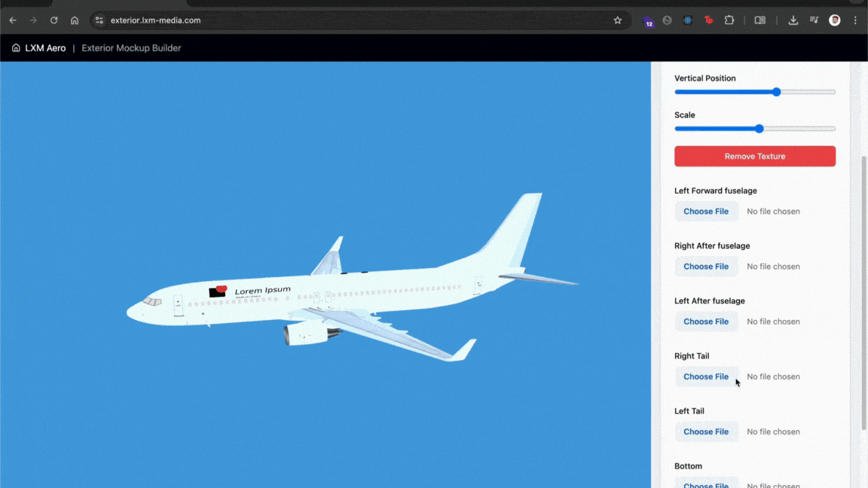
Task: Click the Scale slider handle
Action: coord(759,129)
